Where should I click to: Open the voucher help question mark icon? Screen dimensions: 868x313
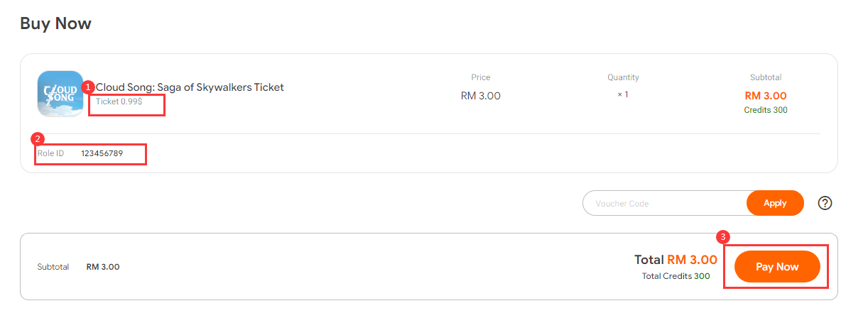point(825,203)
